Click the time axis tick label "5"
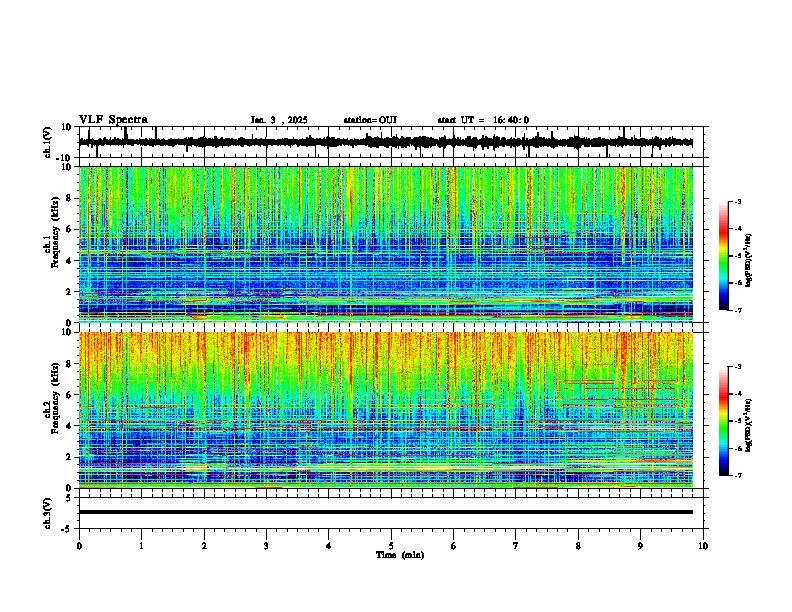Viewport: 792px width, 612px height. [391, 546]
